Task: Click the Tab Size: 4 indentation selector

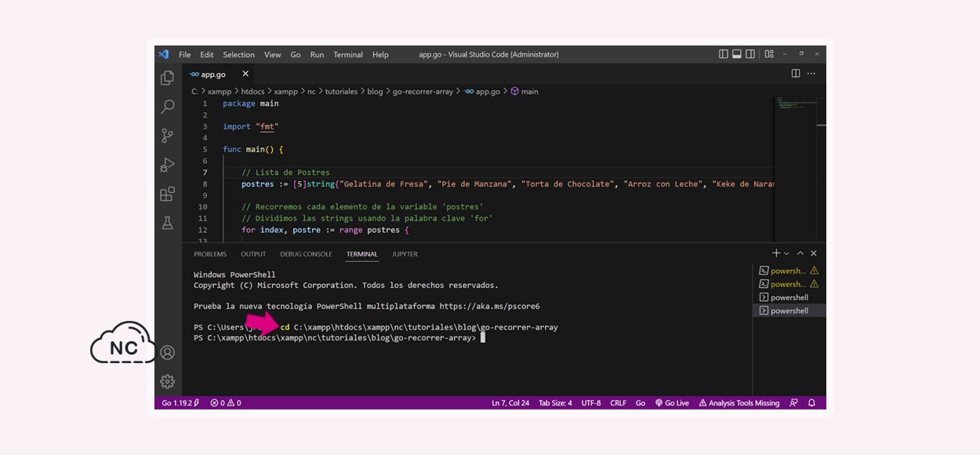Action: pos(555,402)
